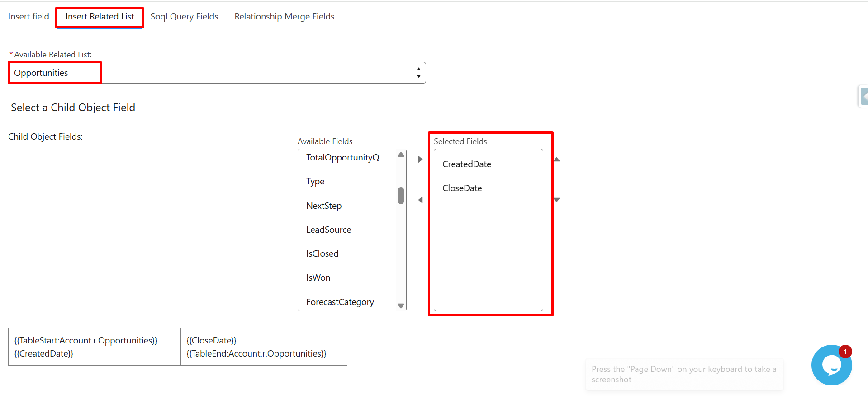The height and width of the screenshot is (399, 868).
Task: Click the move-left arrow to remove field
Action: click(x=420, y=200)
